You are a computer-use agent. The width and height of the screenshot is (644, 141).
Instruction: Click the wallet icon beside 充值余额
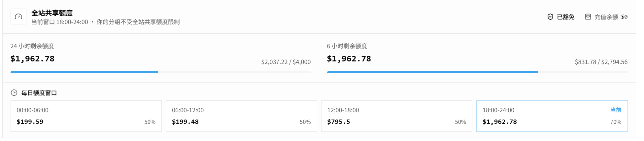[588, 17]
